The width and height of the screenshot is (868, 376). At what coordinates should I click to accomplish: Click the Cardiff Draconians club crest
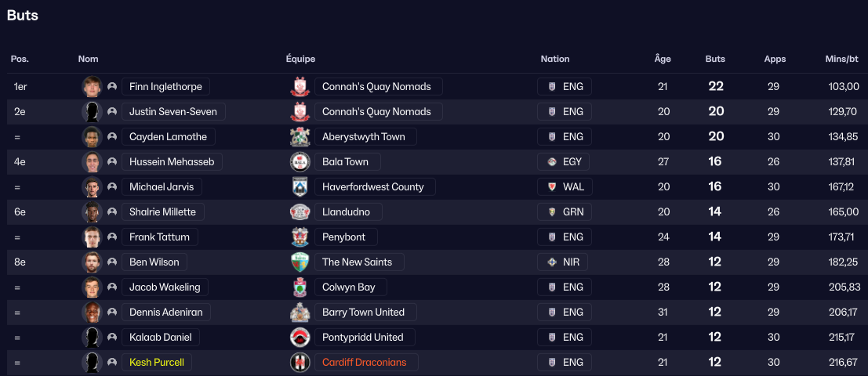click(300, 363)
